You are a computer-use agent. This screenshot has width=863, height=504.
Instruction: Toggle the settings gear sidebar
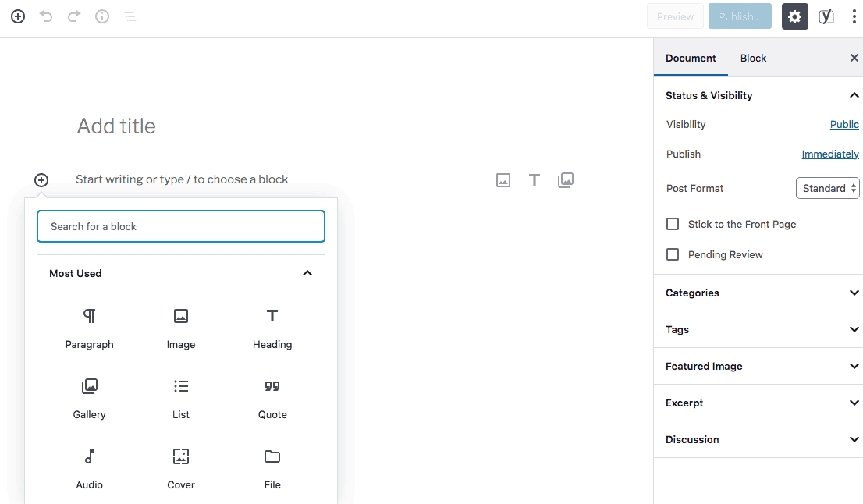795,16
